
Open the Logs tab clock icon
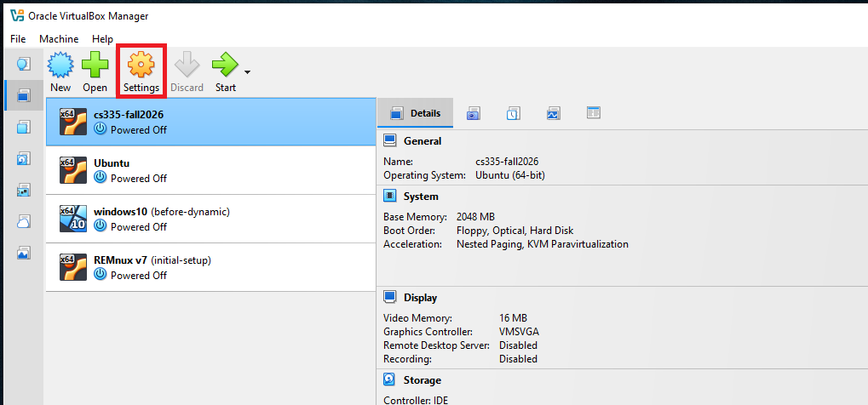click(x=513, y=113)
